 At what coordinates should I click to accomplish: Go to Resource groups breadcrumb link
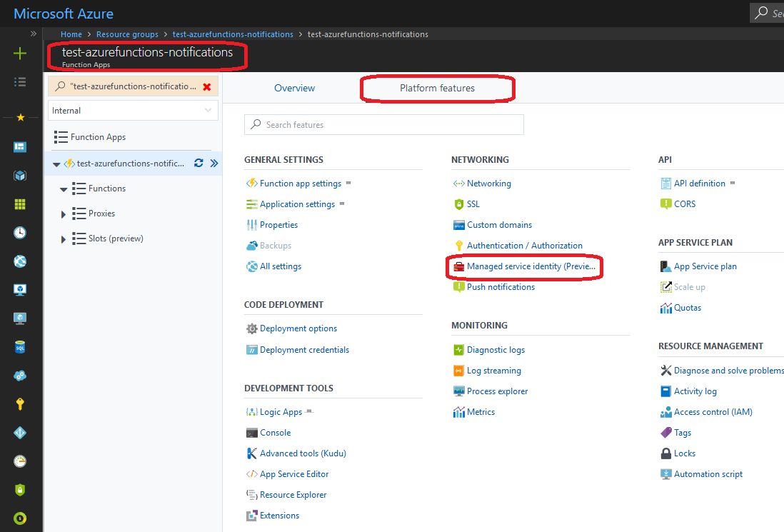click(x=127, y=34)
